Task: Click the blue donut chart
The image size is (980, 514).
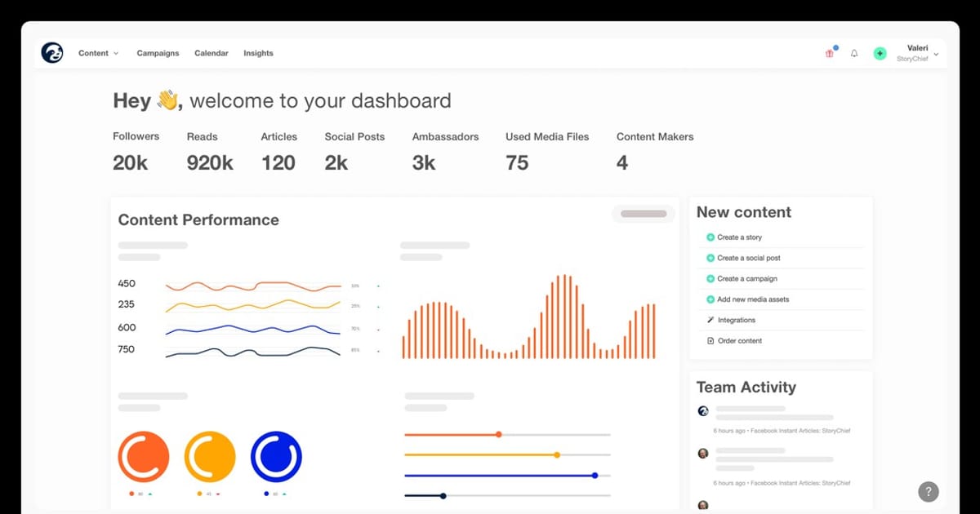Action: [276, 457]
